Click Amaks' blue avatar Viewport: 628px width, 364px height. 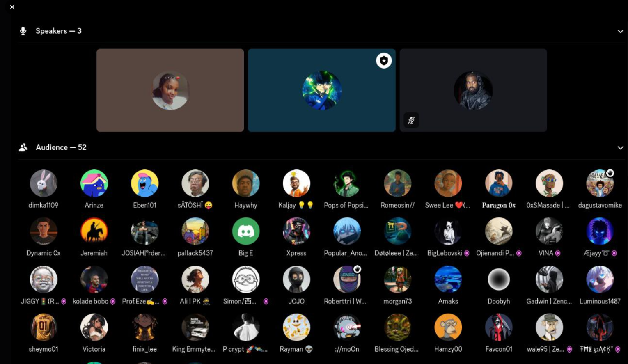(448, 279)
